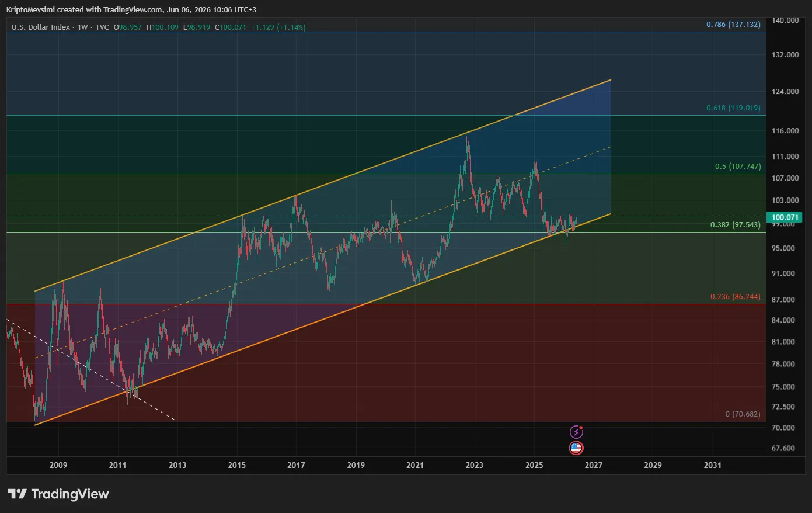Viewport: 812px width, 513px height.
Task: Click the US flag economic event icon
Action: coord(576,448)
